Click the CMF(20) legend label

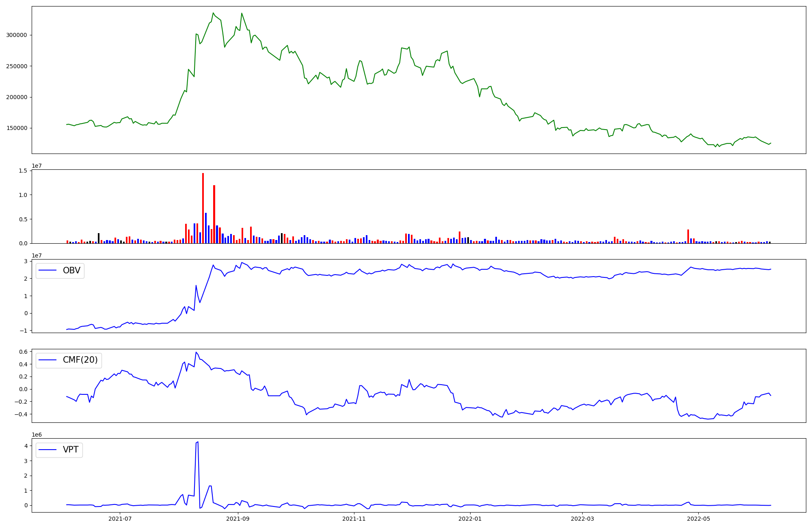pyautogui.click(x=80, y=360)
